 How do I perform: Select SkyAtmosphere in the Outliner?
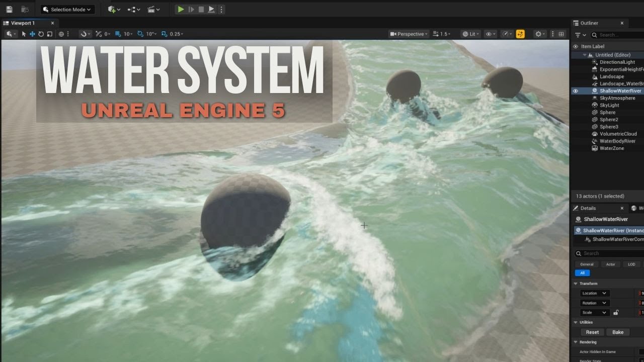(x=617, y=98)
